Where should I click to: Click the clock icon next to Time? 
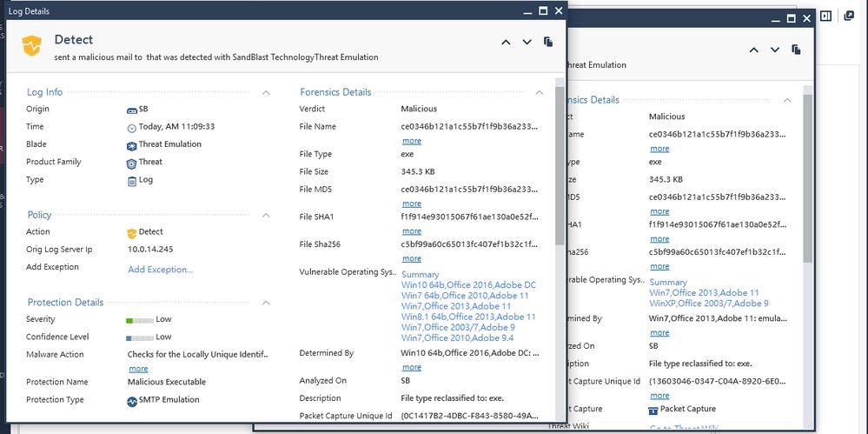coord(132,128)
